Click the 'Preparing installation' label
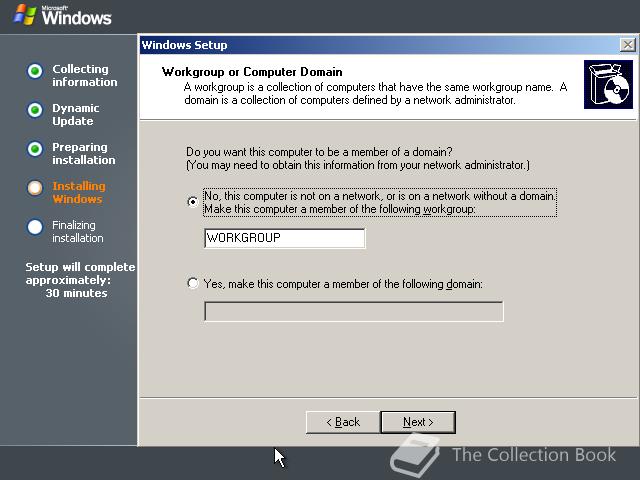 point(84,153)
